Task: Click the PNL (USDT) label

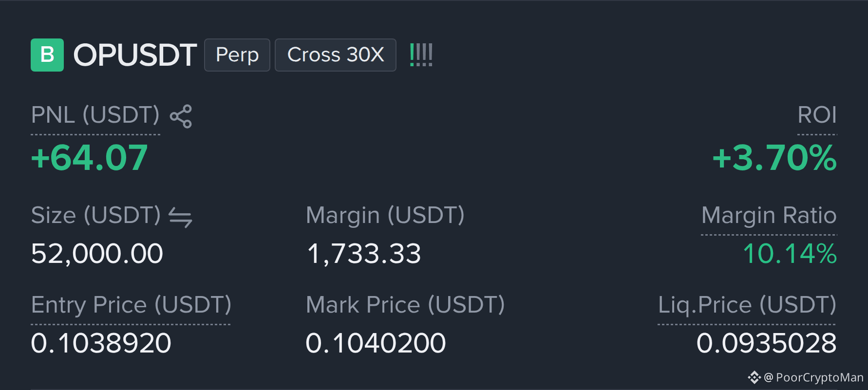Action: (x=95, y=115)
